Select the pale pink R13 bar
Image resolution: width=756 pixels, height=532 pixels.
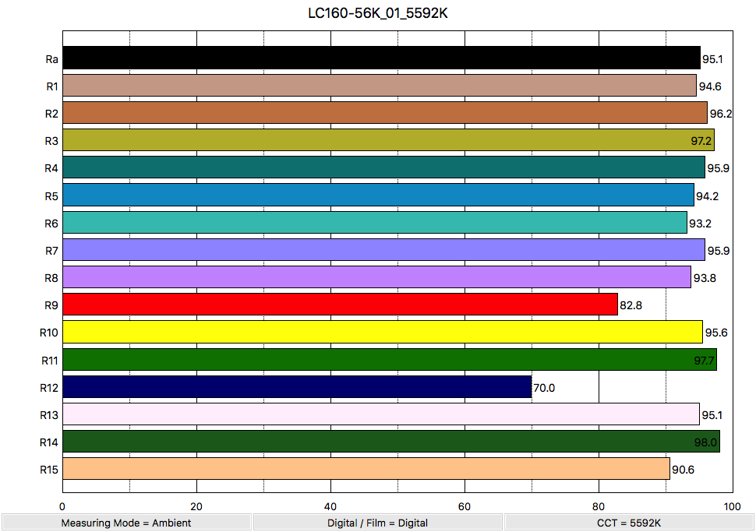coord(381,414)
